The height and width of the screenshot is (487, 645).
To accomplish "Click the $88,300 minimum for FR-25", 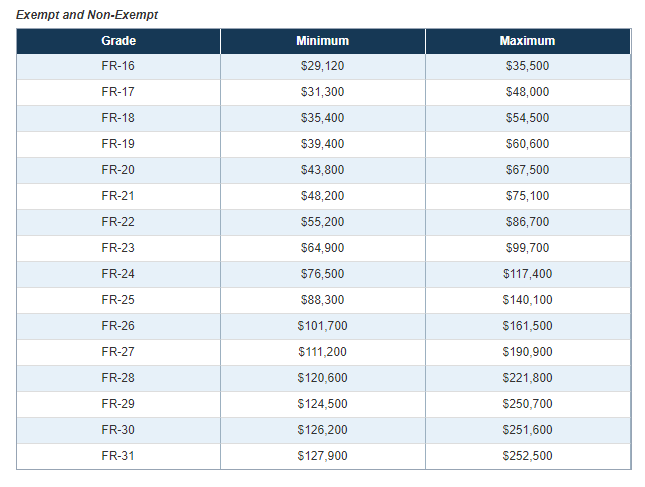I will 322,300.
